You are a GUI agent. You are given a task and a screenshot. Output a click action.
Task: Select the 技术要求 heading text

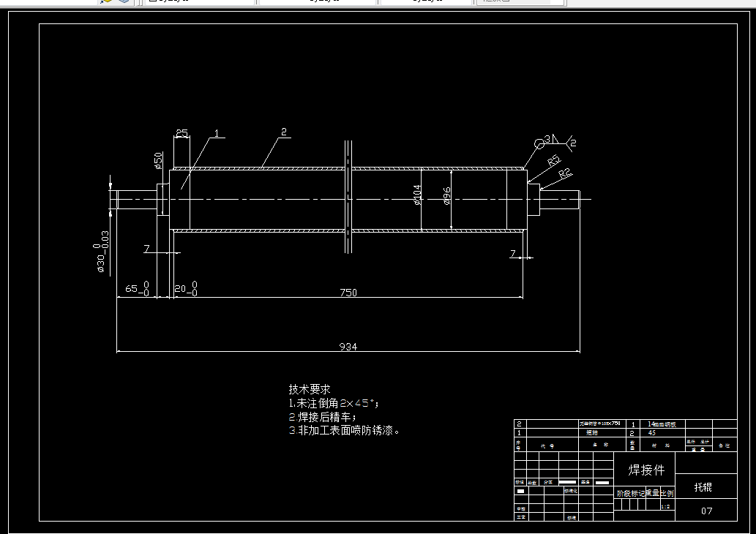click(310, 389)
